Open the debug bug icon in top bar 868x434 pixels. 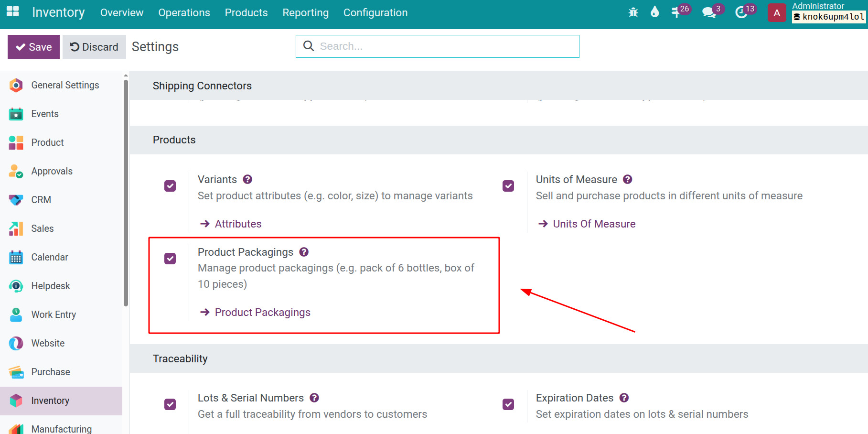coord(633,13)
